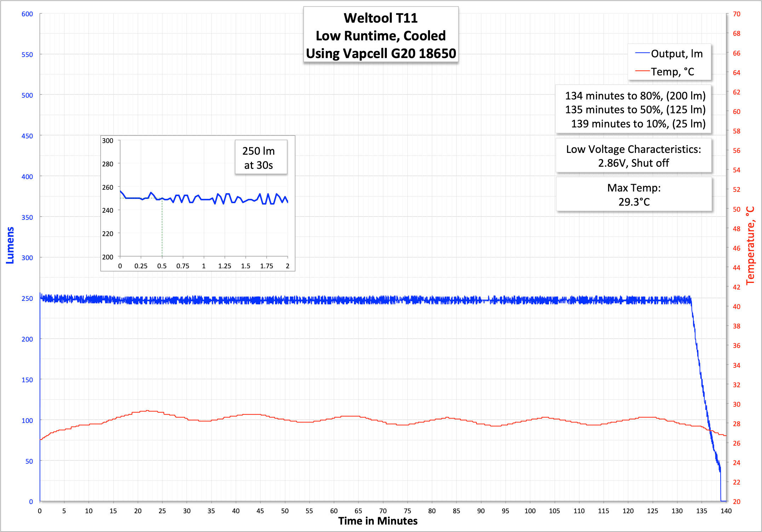Select the Temp, °C legend entry
The width and height of the screenshot is (762, 532).
[x=672, y=71]
